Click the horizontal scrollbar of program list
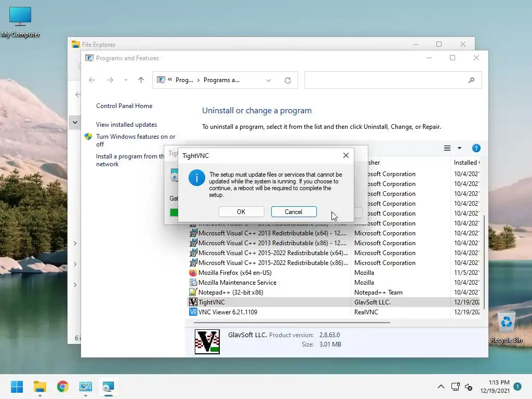532x399 pixels. tap(292, 322)
